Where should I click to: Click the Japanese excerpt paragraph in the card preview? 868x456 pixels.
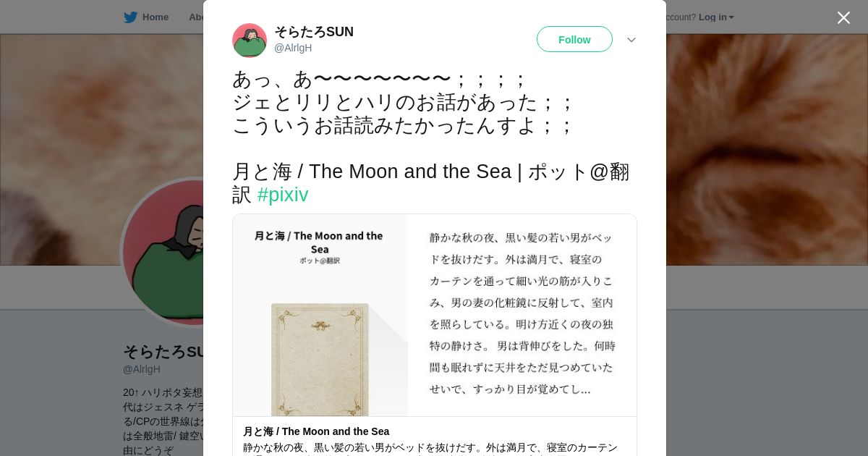point(522,313)
